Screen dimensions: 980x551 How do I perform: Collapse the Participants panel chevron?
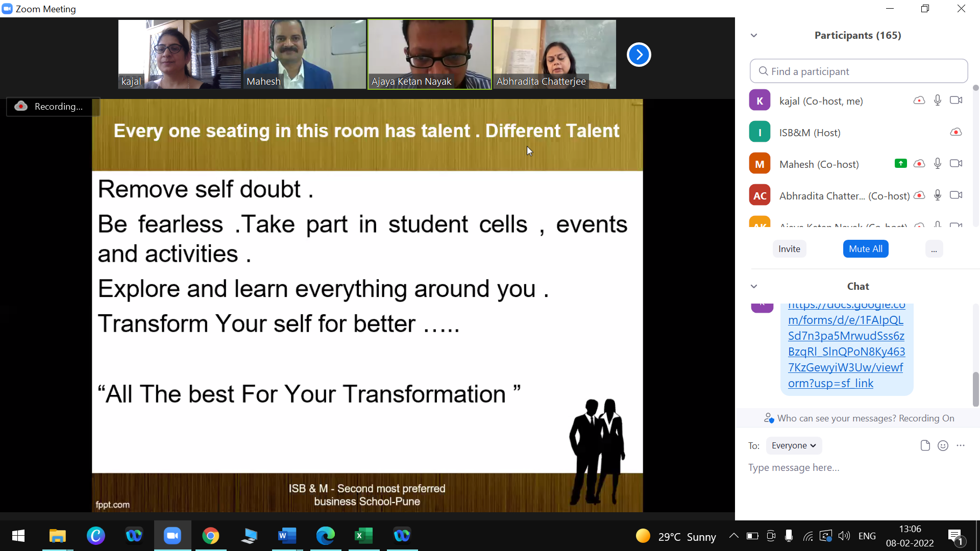coord(754,35)
